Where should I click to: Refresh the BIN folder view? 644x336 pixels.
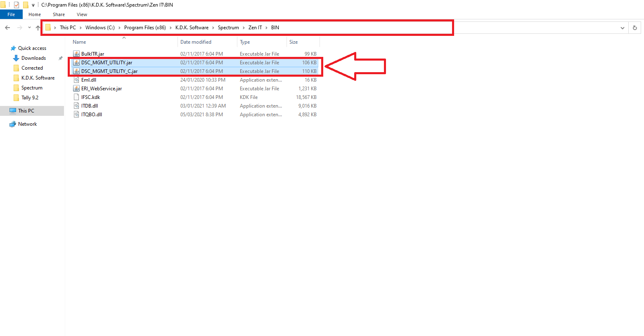635,28
